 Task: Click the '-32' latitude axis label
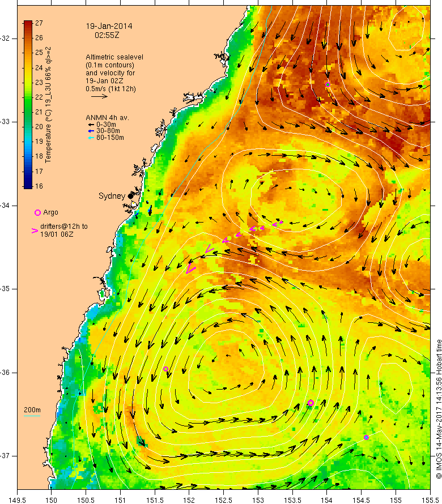[x=5, y=39]
